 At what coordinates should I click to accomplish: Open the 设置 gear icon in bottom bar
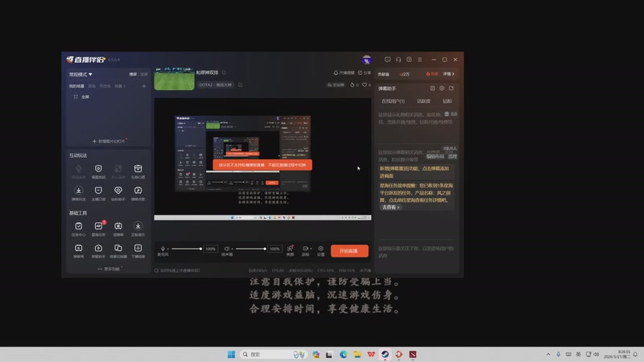(320, 249)
